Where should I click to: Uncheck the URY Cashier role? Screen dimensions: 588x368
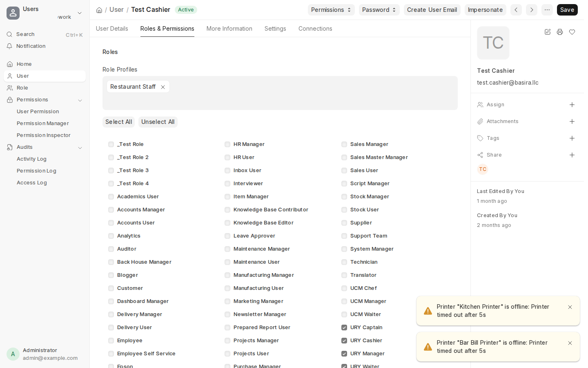pyautogui.click(x=344, y=341)
